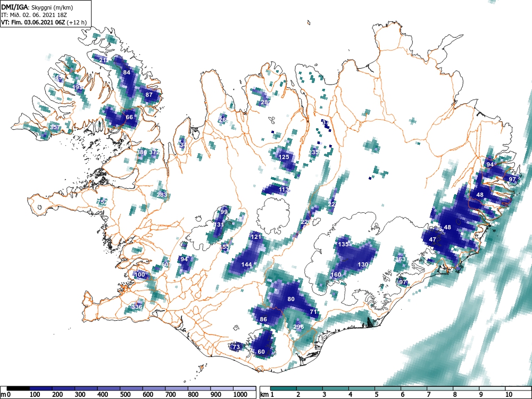Click the map value 125
532x399 pixels.
coord(284,157)
